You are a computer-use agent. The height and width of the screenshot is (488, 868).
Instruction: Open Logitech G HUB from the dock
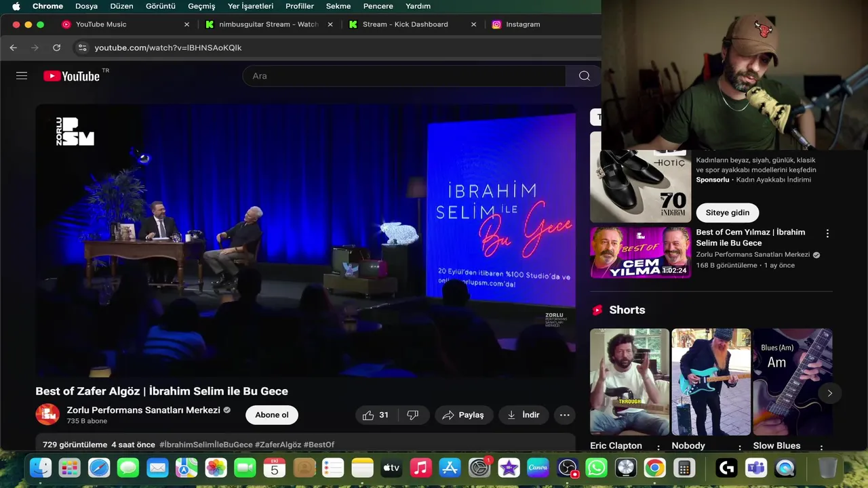[727, 468]
